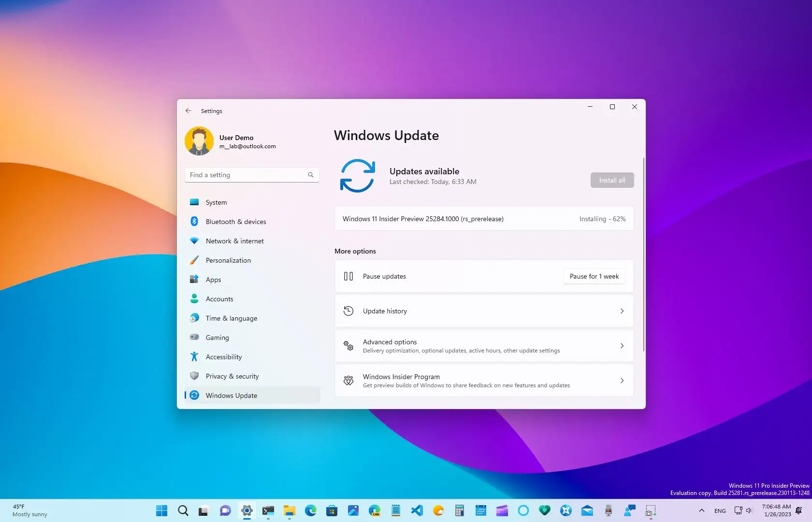Launch Edge Canary from the taskbar
Image resolution: width=812 pixels, height=522 pixels.
pos(375,510)
